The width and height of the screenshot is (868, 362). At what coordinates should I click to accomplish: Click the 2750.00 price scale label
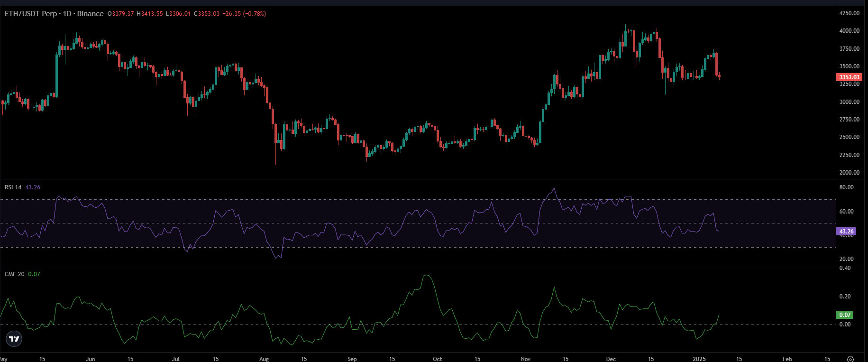849,120
